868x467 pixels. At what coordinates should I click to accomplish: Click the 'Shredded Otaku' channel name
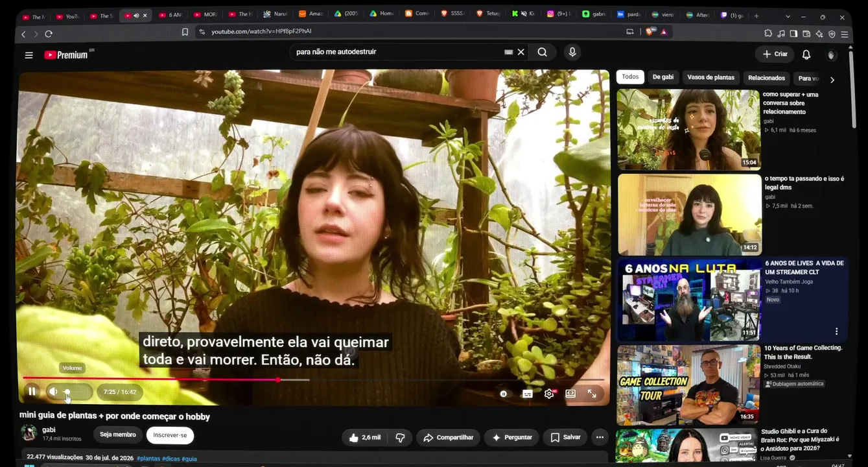782,366
